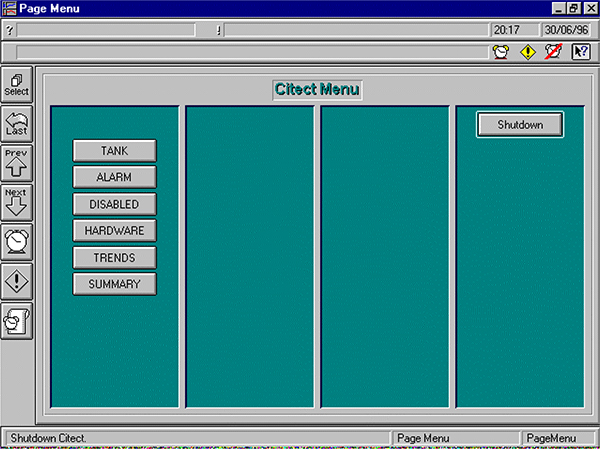Screen dimensions: 600x449
Task: Click status bar text Shutdown Citect.
Action: [x=48, y=438]
